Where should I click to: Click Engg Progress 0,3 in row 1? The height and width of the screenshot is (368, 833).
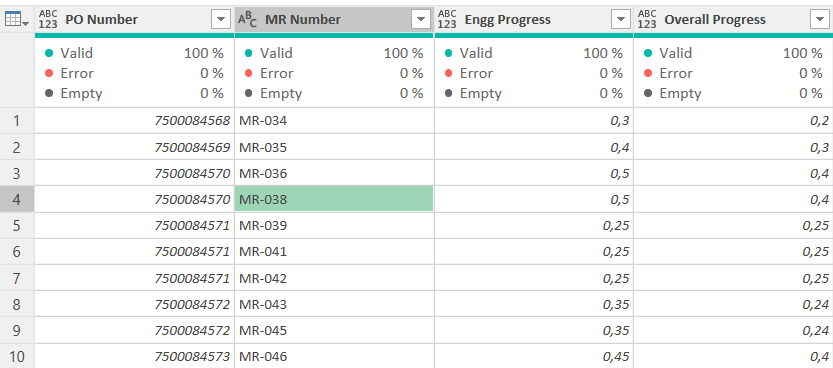tap(534, 121)
